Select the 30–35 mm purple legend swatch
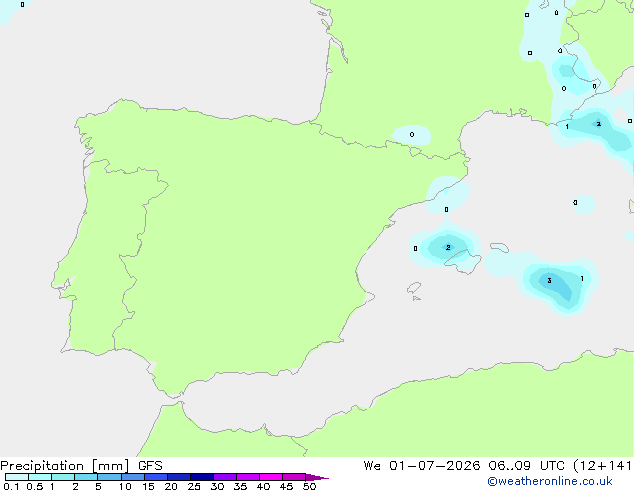634x490 pixels. [x=225, y=477]
